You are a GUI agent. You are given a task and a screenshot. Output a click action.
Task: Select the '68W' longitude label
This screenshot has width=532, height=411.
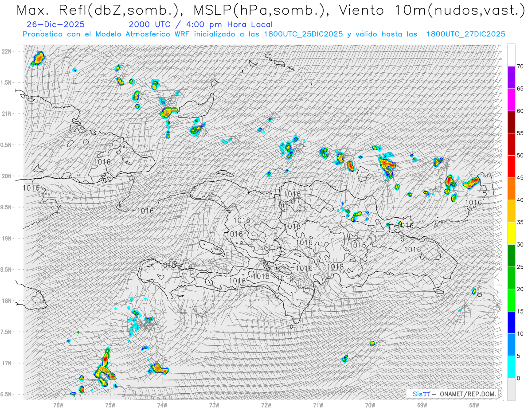474,405
